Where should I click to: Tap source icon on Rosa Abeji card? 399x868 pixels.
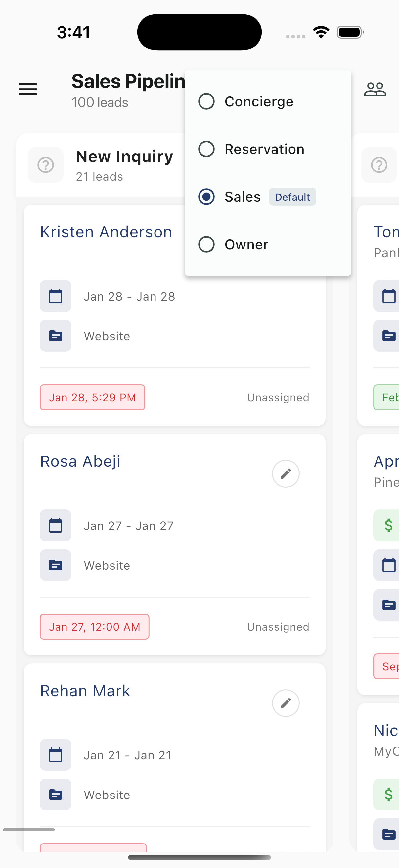[56, 565]
